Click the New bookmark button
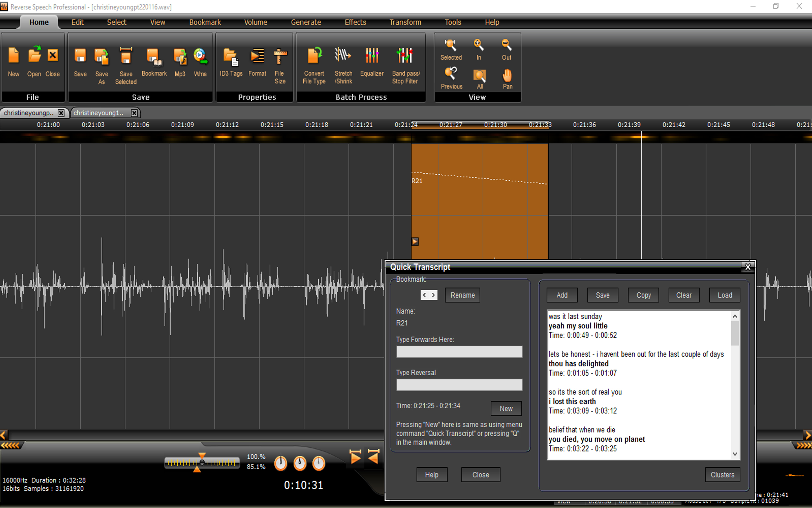The width and height of the screenshot is (812, 508). pos(506,409)
